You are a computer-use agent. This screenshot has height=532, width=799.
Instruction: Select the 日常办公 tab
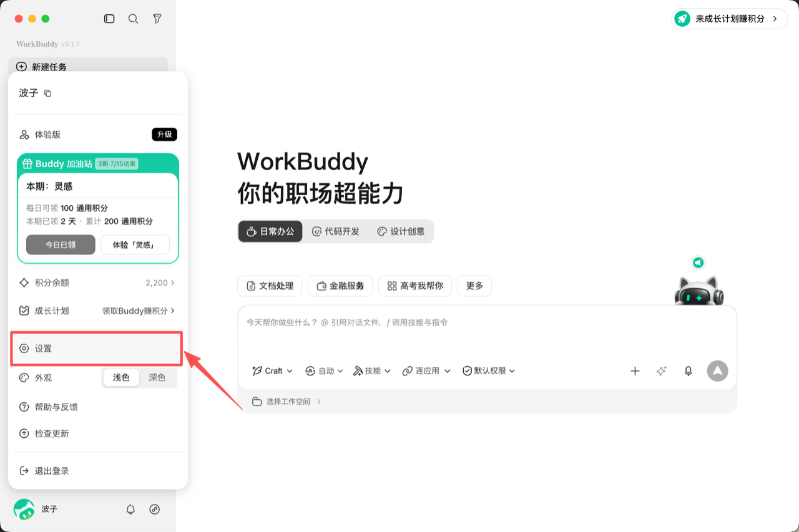coord(270,231)
